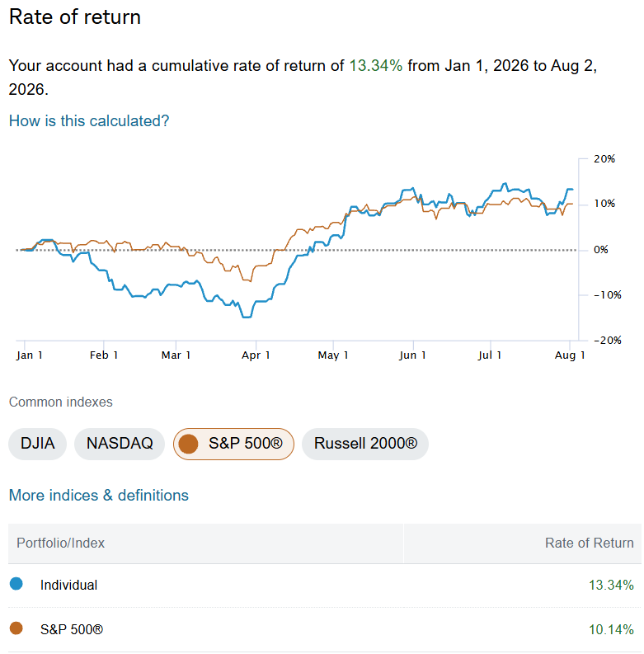The height and width of the screenshot is (654, 644).
Task: Open the 'How is this calculated?' link
Action: [89, 121]
